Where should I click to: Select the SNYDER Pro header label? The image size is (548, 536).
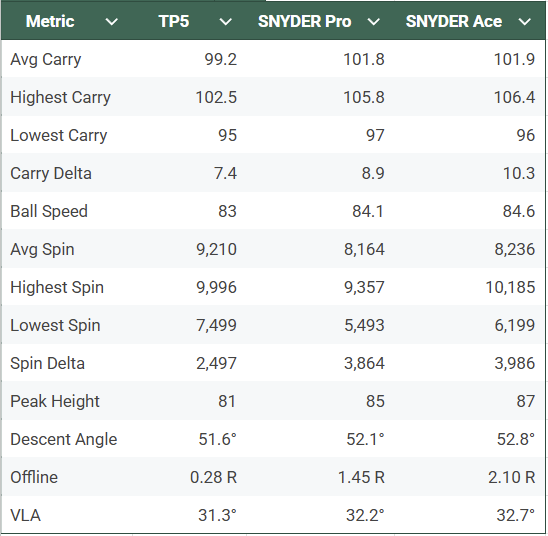coord(304,21)
